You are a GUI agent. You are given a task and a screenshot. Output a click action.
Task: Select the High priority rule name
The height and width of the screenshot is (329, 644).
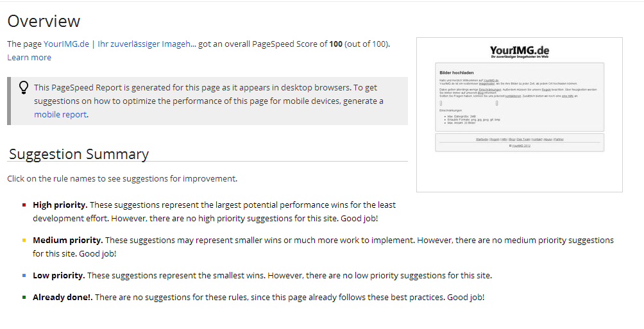(60, 205)
